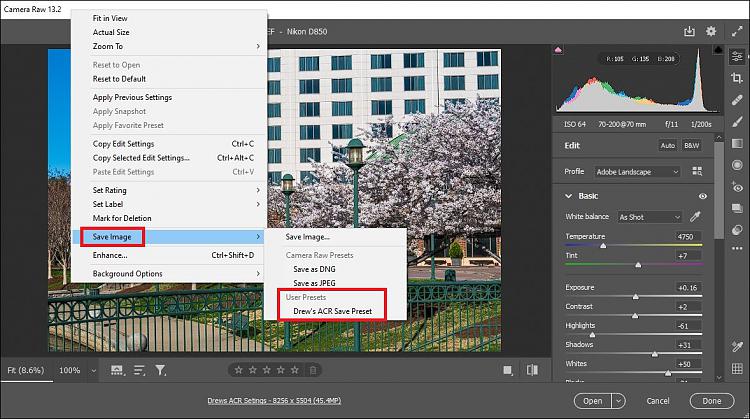750x419 pixels.
Task: Click the Open button
Action: tap(593, 401)
